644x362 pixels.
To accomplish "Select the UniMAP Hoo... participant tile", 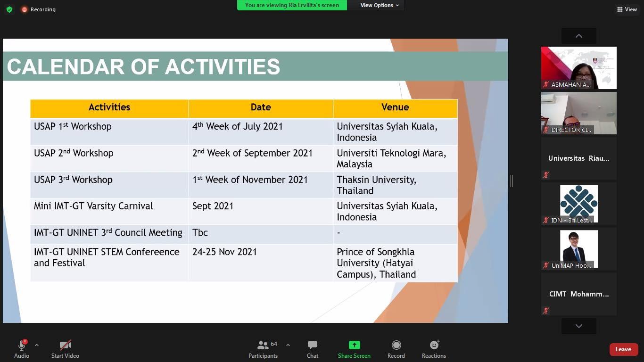I will coord(579,249).
